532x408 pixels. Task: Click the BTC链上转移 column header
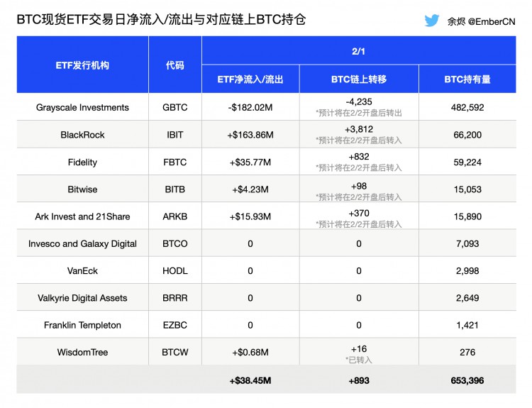(359, 79)
